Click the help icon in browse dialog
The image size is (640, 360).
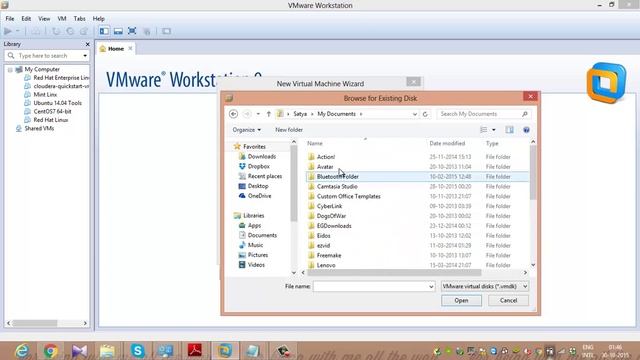[x=527, y=130]
